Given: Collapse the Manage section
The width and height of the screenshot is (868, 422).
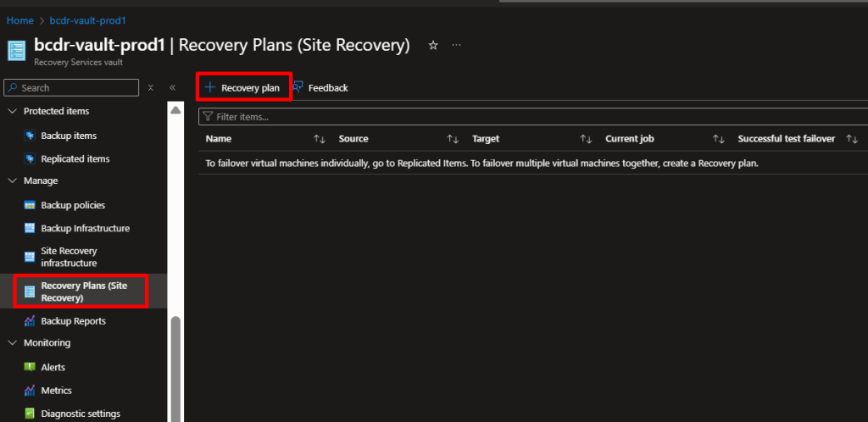Looking at the screenshot, I should coord(12,180).
